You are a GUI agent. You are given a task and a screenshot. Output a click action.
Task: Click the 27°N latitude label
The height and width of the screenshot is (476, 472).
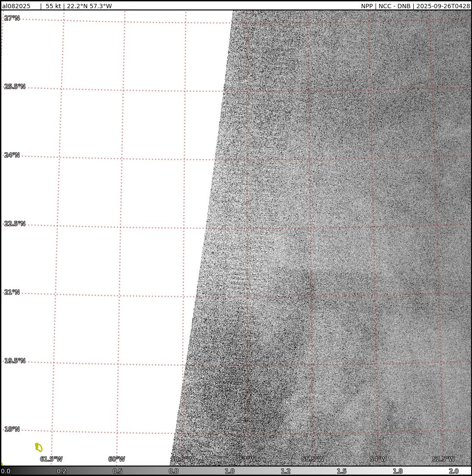coord(12,18)
